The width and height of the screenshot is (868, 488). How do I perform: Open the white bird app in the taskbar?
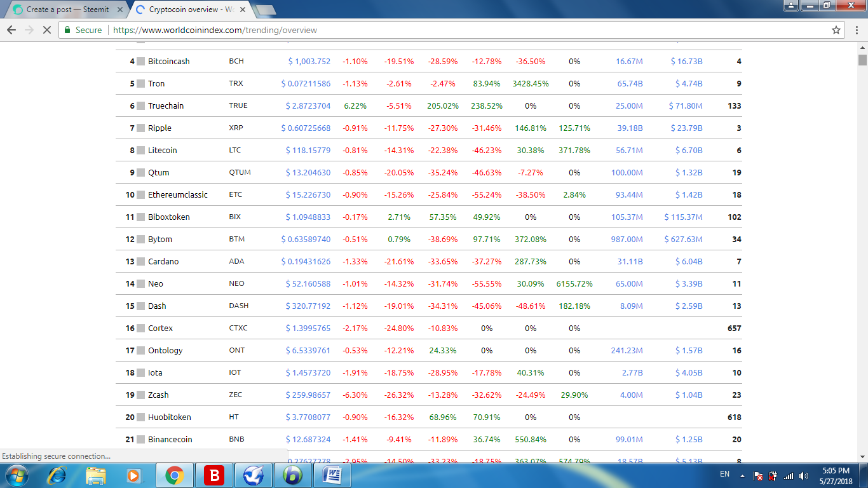tap(252, 475)
